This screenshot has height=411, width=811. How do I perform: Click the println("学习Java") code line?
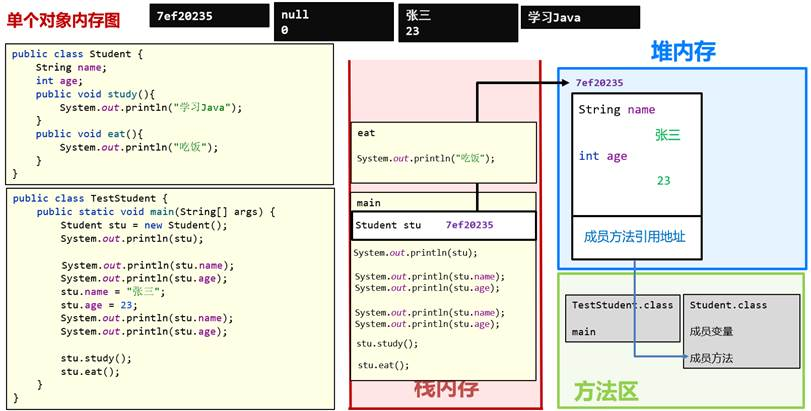click(x=151, y=108)
